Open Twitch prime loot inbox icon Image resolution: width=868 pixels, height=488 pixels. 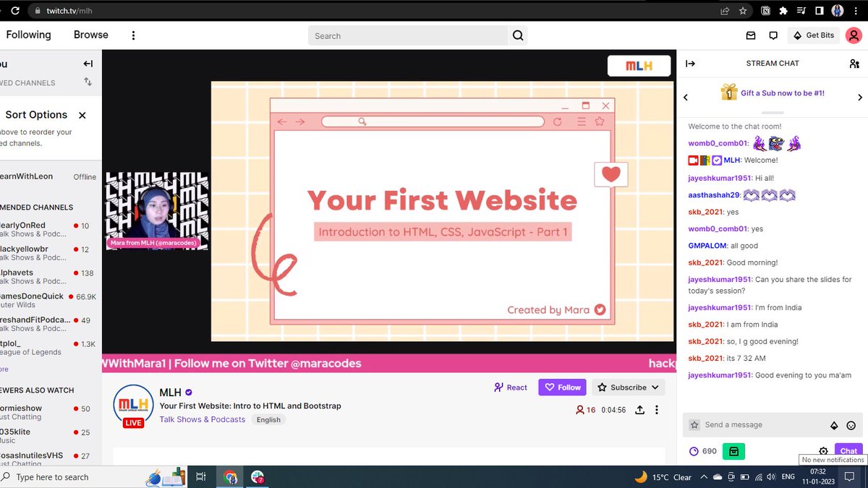[x=751, y=35]
